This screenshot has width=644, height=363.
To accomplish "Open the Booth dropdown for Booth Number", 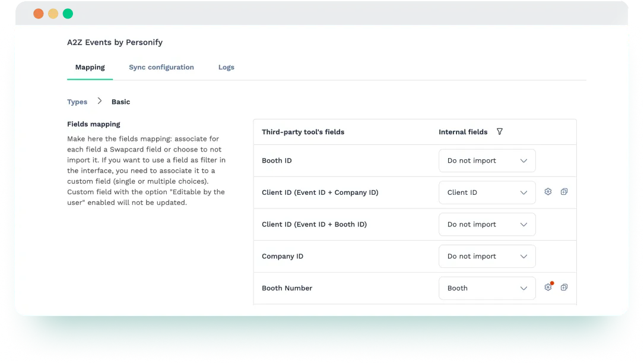I will click(487, 288).
